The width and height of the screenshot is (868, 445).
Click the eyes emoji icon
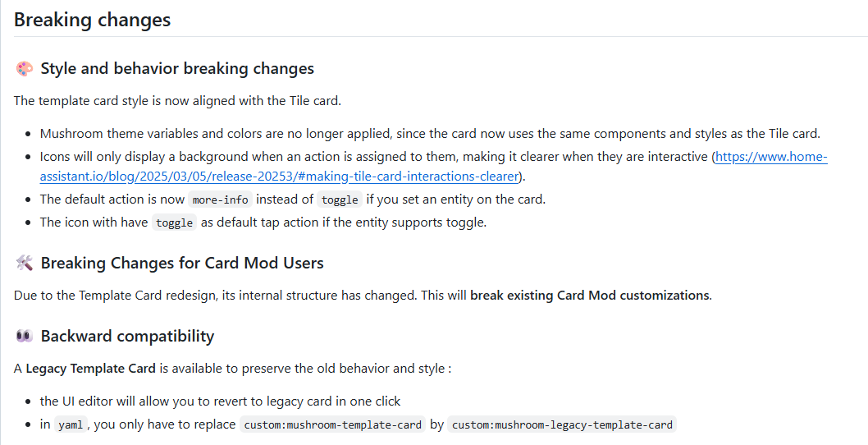[x=24, y=336]
